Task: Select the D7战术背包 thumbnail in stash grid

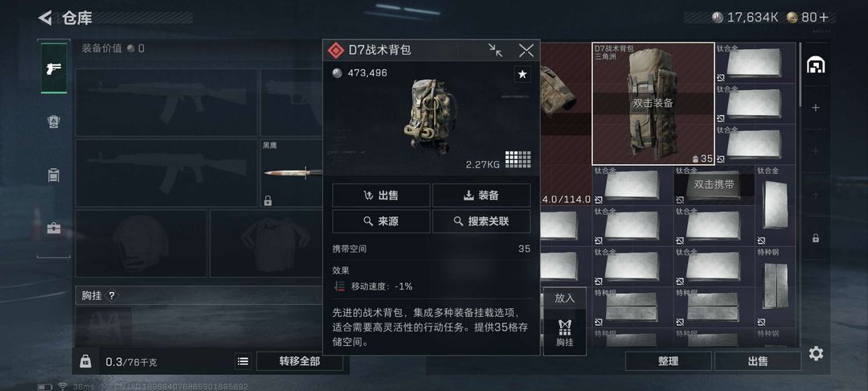Action: (x=653, y=104)
